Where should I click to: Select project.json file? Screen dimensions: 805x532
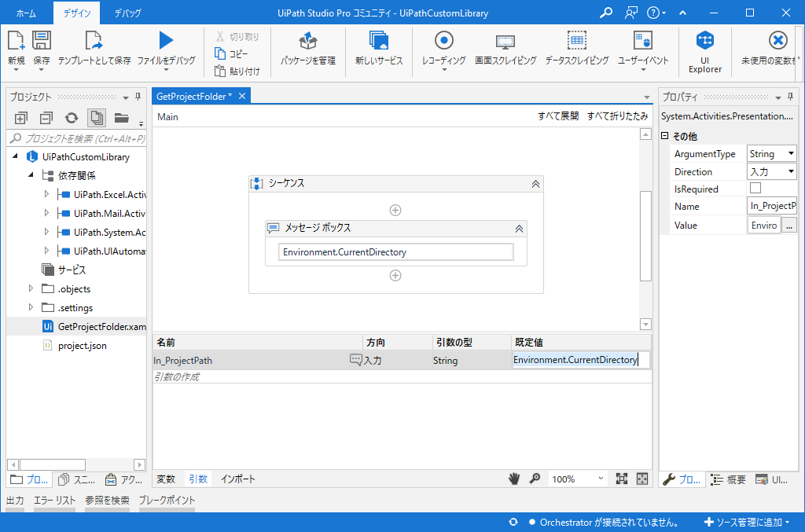82,346
